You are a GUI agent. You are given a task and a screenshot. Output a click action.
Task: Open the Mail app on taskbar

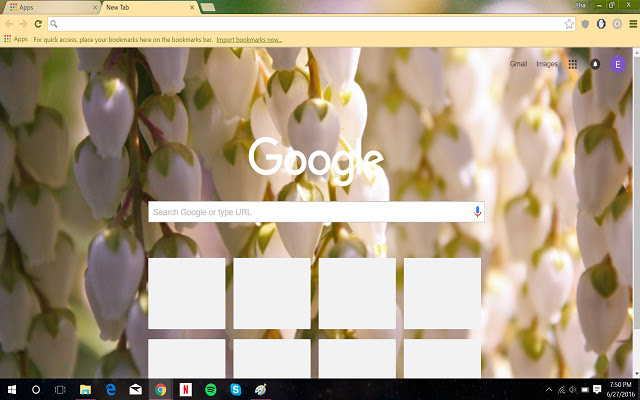[x=136, y=389]
